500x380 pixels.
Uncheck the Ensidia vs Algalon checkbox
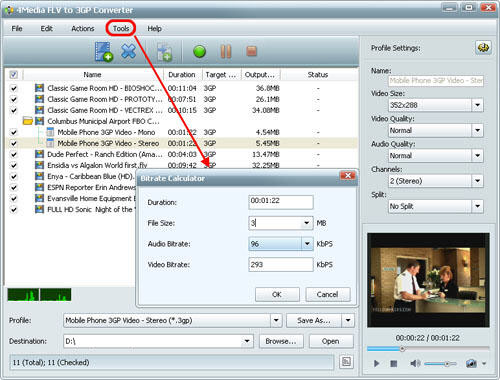pyautogui.click(x=14, y=165)
